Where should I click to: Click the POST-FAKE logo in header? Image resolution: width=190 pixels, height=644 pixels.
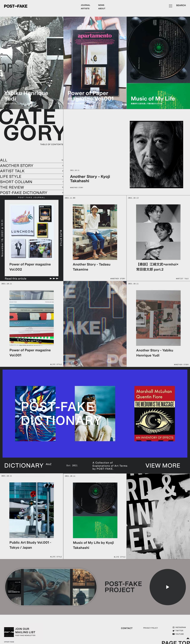(15, 6)
